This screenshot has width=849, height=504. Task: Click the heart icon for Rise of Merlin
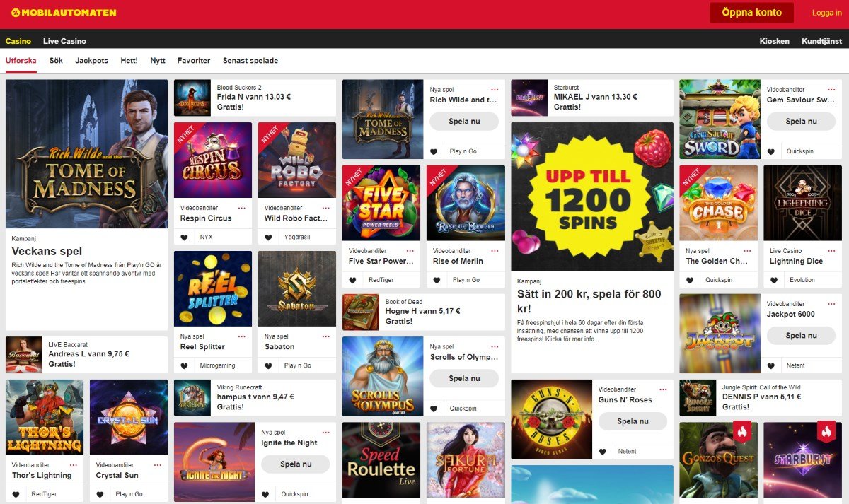pos(437,280)
